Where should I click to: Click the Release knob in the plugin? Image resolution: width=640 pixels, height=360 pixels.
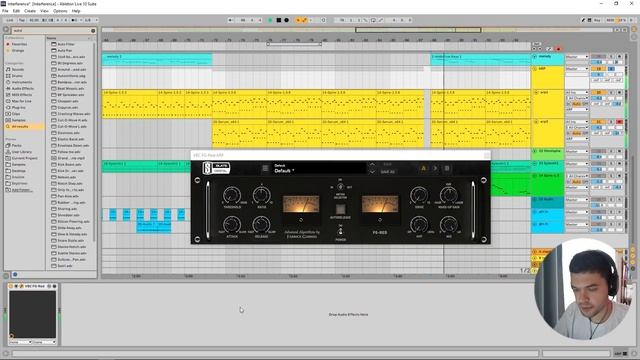pos(262,224)
